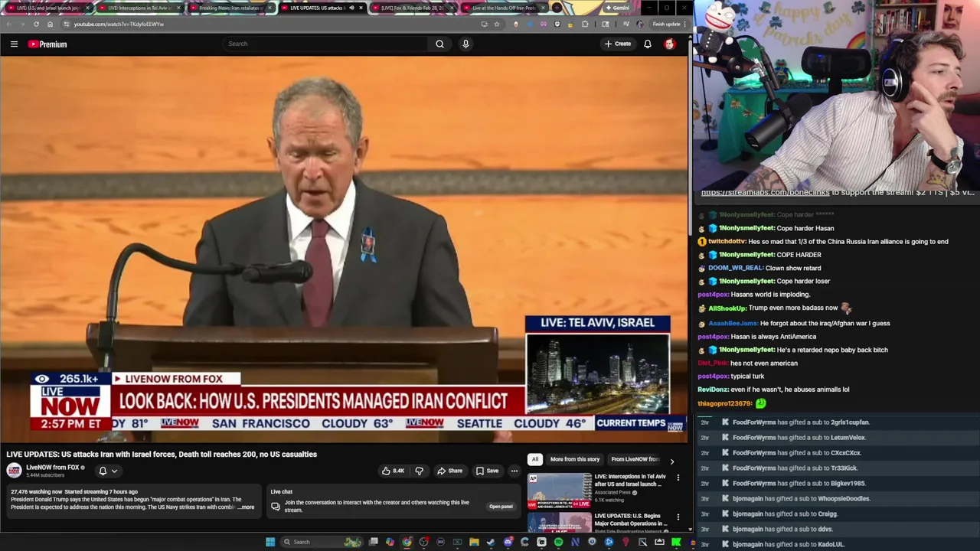
Task: Open a new browser tab with plus
Action: [557, 8]
